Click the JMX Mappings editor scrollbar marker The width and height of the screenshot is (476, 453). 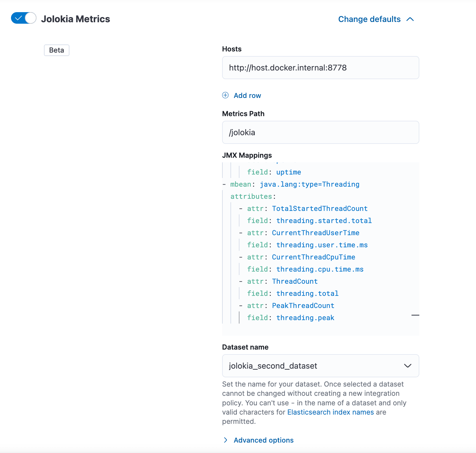415,315
